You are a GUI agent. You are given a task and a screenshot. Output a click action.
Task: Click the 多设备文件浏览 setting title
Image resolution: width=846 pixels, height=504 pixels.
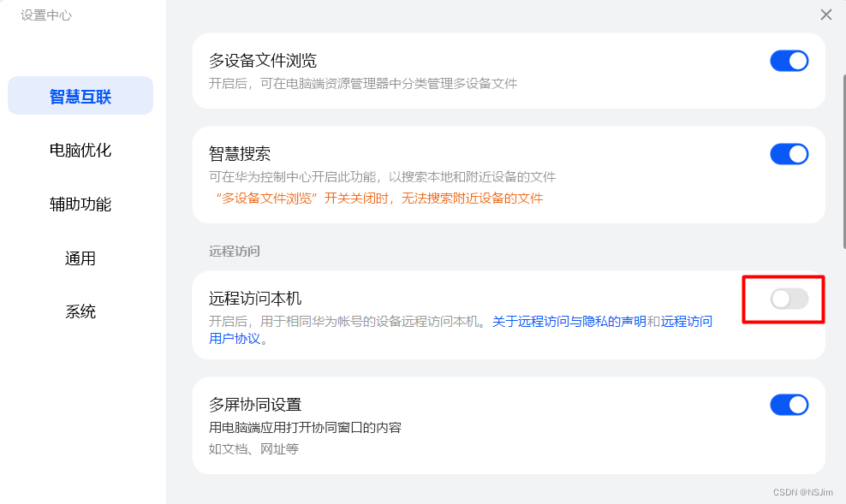pos(263,61)
